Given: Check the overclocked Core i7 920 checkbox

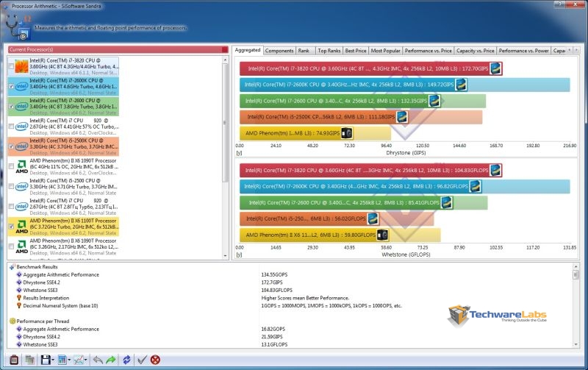Looking at the screenshot, I should [x=11, y=127].
